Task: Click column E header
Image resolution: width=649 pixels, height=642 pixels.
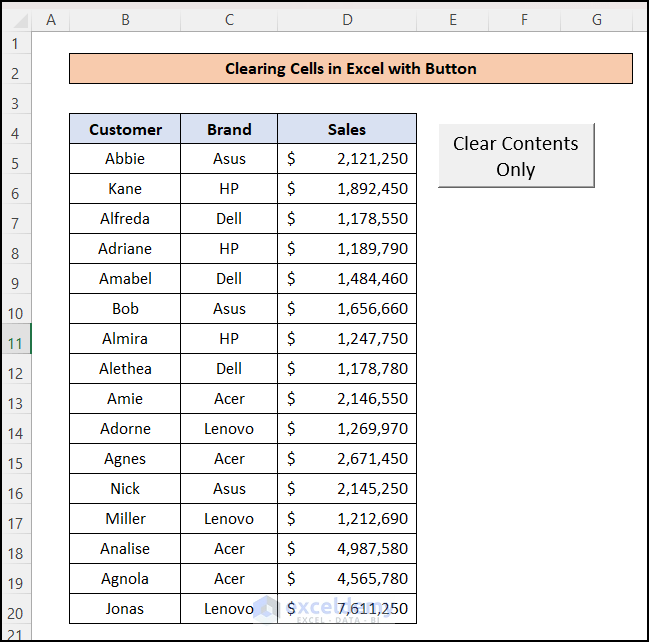Action: click(x=453, y=20)
